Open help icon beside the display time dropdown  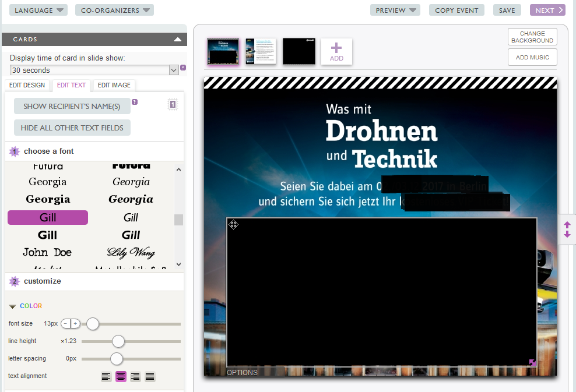tap(183, 68)
